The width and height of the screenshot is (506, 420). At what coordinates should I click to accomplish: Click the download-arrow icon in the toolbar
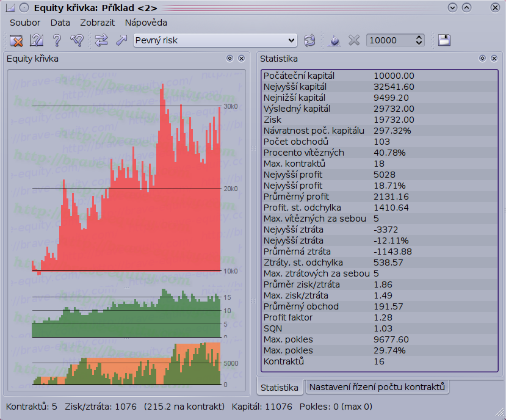334,40
